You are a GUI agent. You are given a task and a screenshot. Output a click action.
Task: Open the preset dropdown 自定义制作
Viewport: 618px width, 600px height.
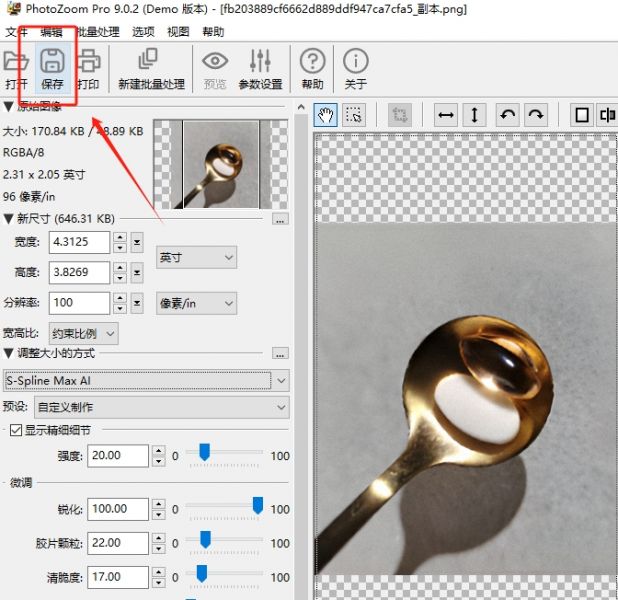162,407
